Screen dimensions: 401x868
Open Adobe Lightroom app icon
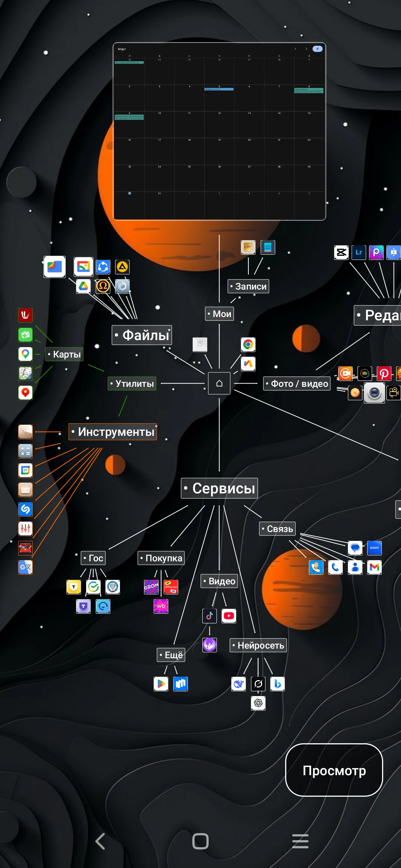point(359,252)
